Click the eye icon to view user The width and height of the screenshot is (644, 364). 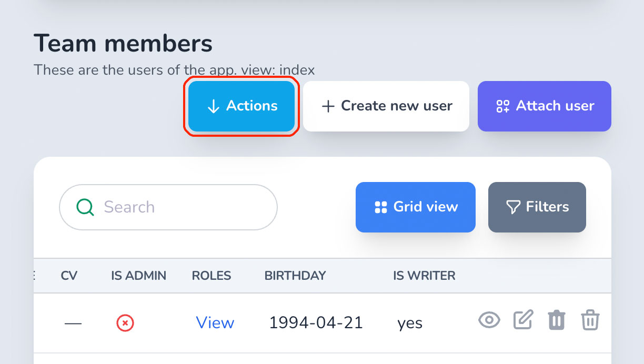[489, 320]
